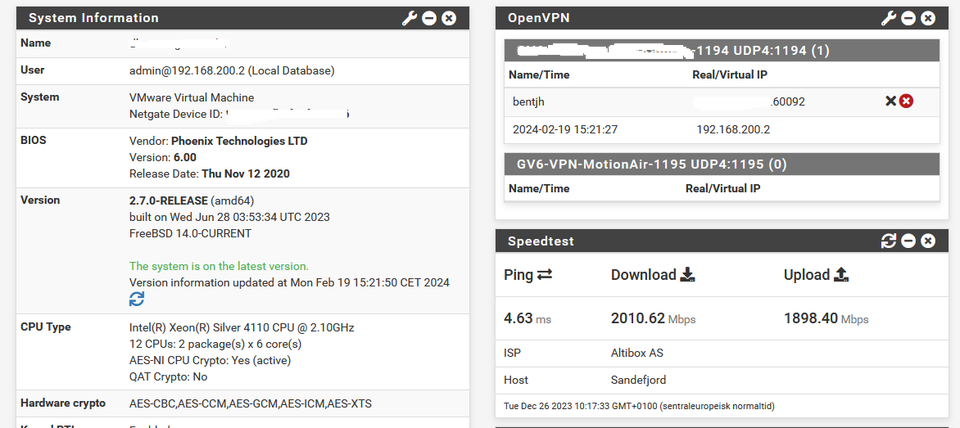
Task: Select version information updated at timestamp
Action: pos(290,283)
